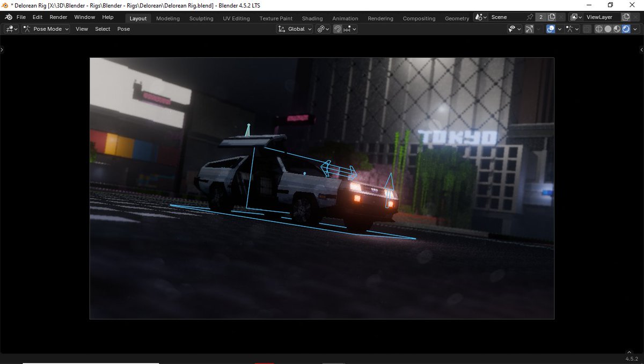Expand the sidebar arrow at viewport left edge
This screenshot has height=364, width=644.
[x=2, y=49]
